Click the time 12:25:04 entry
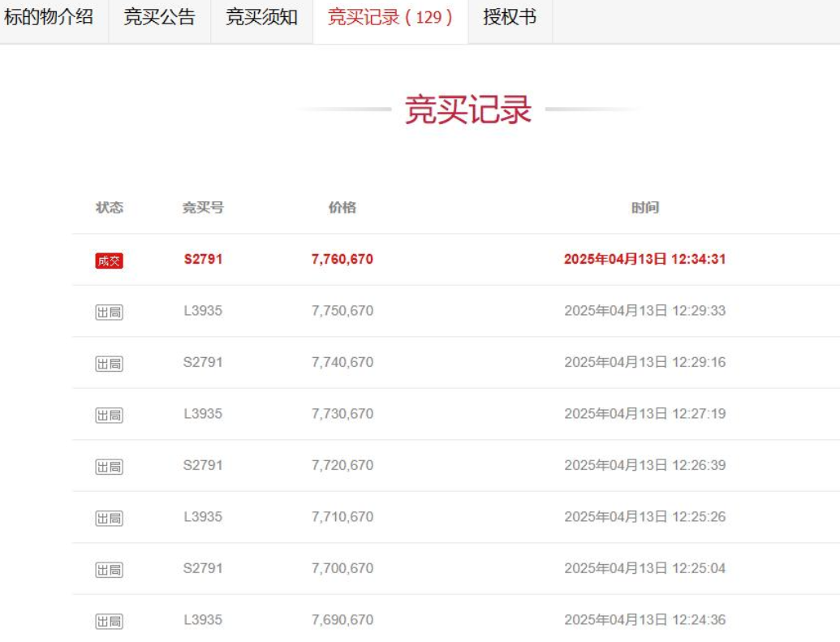The width and height of the screenshot is (840, 642). pyautogui.click(x=645, y=567)
